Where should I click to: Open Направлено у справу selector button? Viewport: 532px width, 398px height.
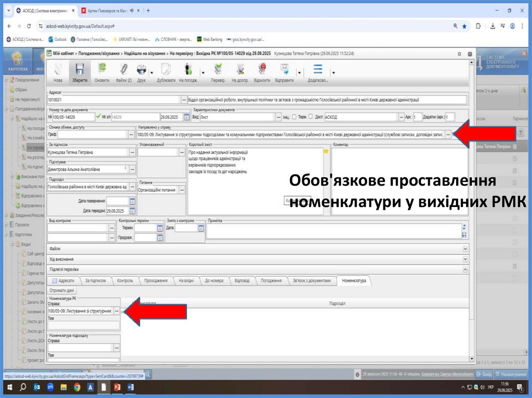(x=448, y=134)
